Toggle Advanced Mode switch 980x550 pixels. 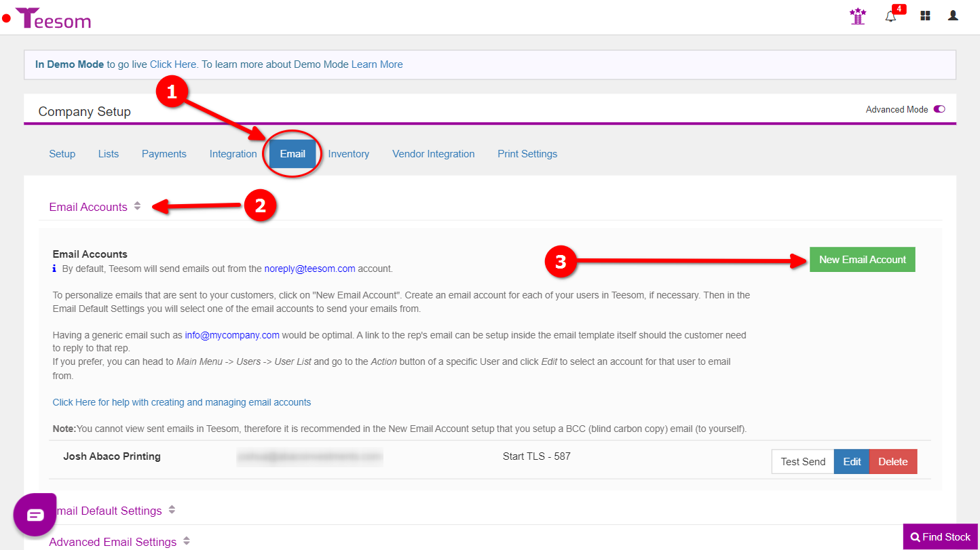pyautogui.click(x=939, y=109)
